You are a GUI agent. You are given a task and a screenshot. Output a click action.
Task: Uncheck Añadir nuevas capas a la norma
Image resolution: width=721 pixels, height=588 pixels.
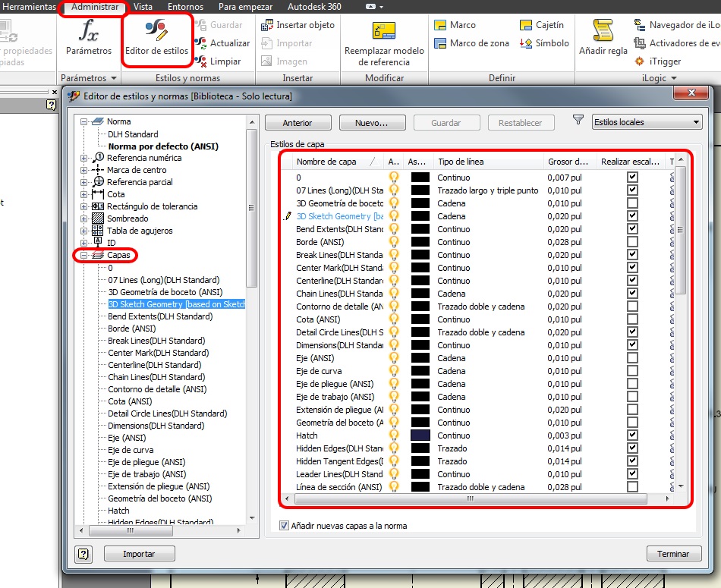point(285,525)
